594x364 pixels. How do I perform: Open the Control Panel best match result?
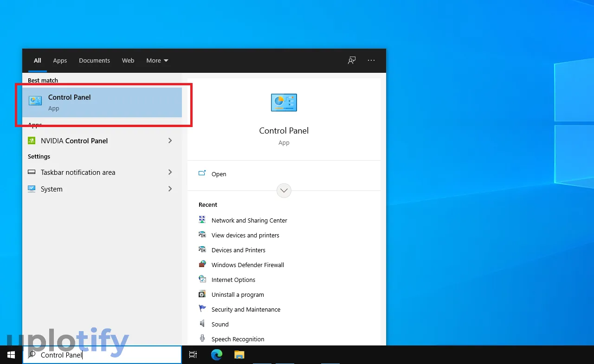pyautogui.click(x=102, y=102)
